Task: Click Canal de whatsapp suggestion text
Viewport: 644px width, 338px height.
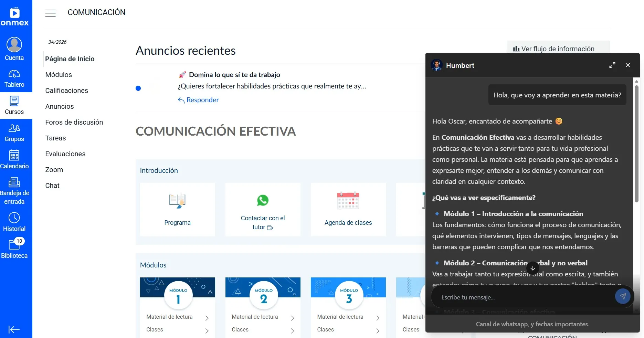Action: point(532,324)
